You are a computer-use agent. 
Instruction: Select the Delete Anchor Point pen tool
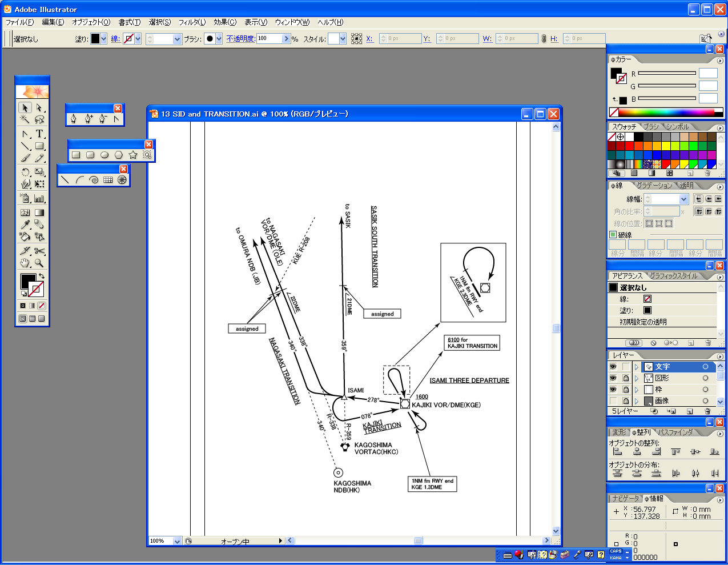[x=103, y=119]
